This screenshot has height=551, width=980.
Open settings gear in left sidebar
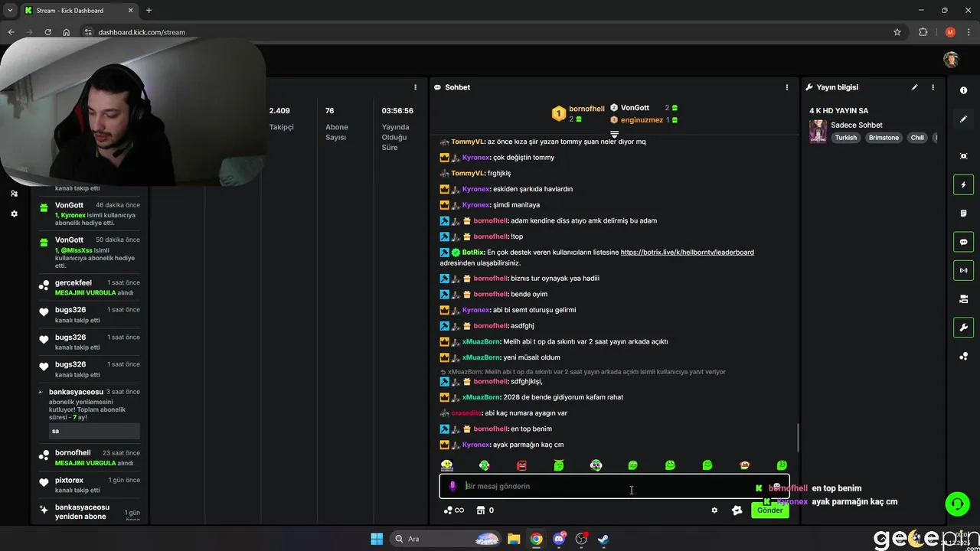coord(14,214)
